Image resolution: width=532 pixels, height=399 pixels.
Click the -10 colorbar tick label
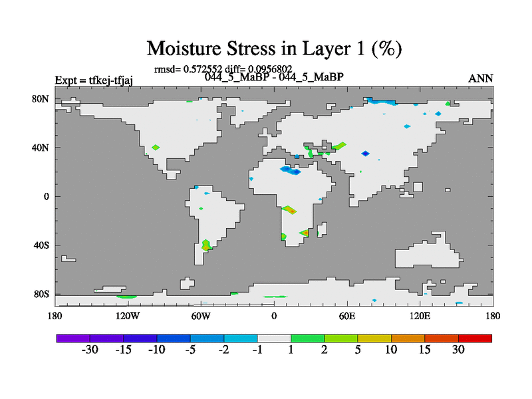pyautogui.click(x=157, y=350)
